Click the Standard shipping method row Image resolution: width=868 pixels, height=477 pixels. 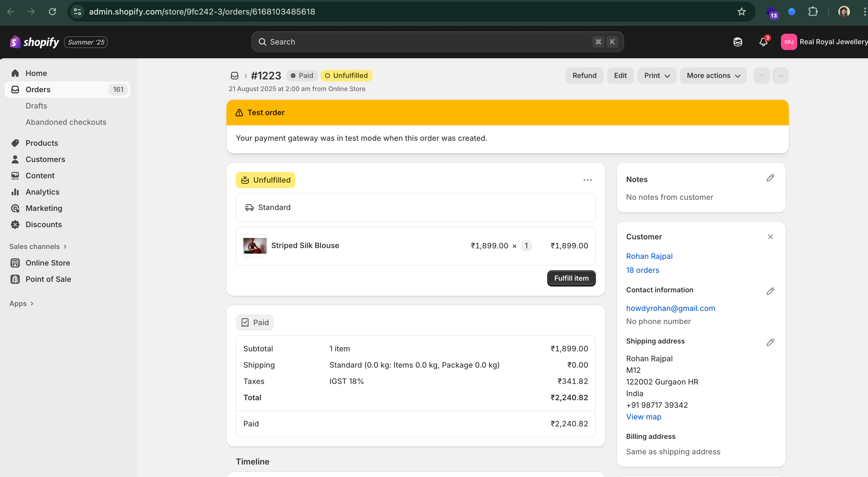[x=415, y=207]
